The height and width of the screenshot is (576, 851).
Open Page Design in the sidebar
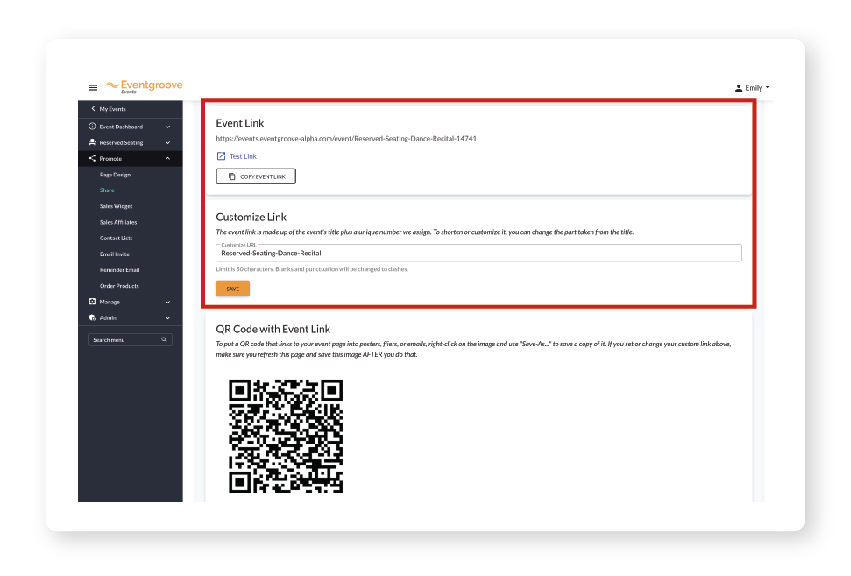[x=115, y=175]
